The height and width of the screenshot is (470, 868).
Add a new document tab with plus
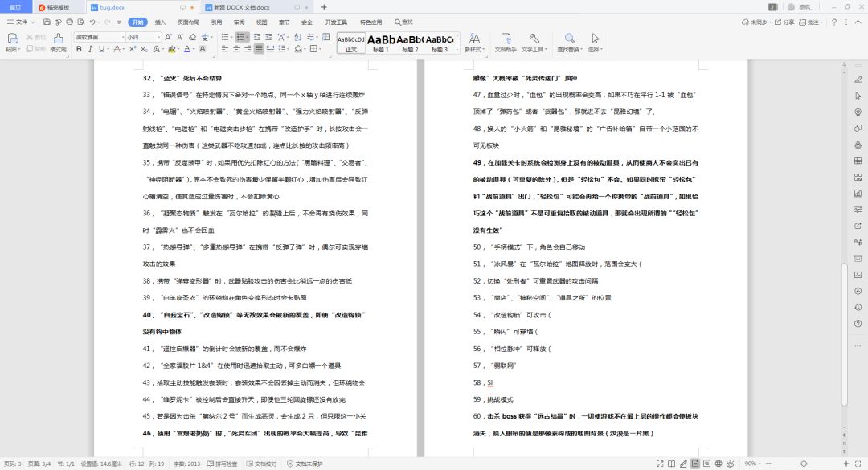pos(324,7)
